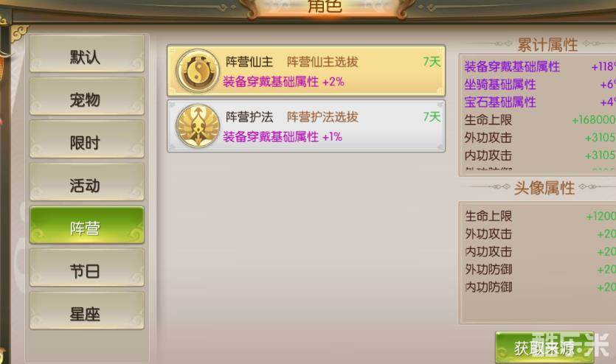Switch to the 星座 tab
The width and height of the screenshot is (616, 364).
click(87, 310)
